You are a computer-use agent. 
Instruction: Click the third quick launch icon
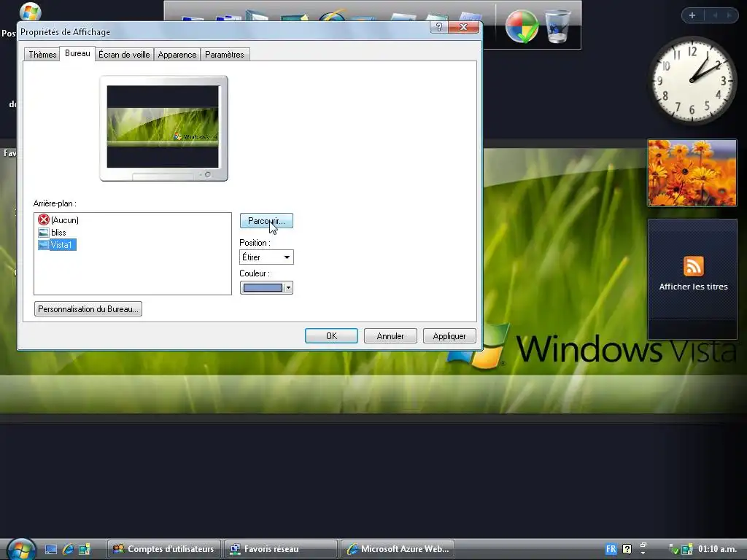click(x=85, y=549)
